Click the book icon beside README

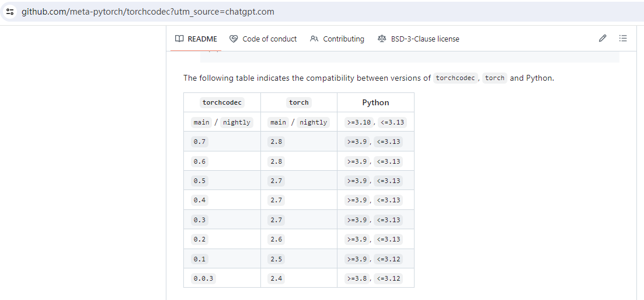point(179,39)
